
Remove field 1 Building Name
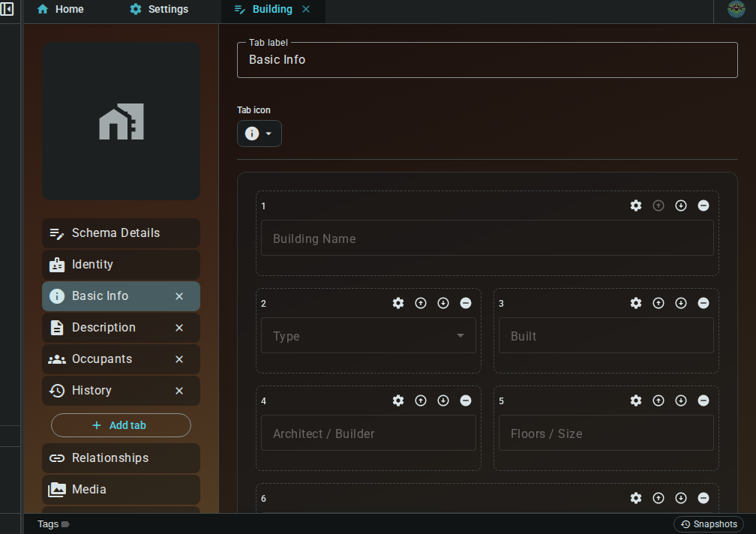click(x=703, y=205)
